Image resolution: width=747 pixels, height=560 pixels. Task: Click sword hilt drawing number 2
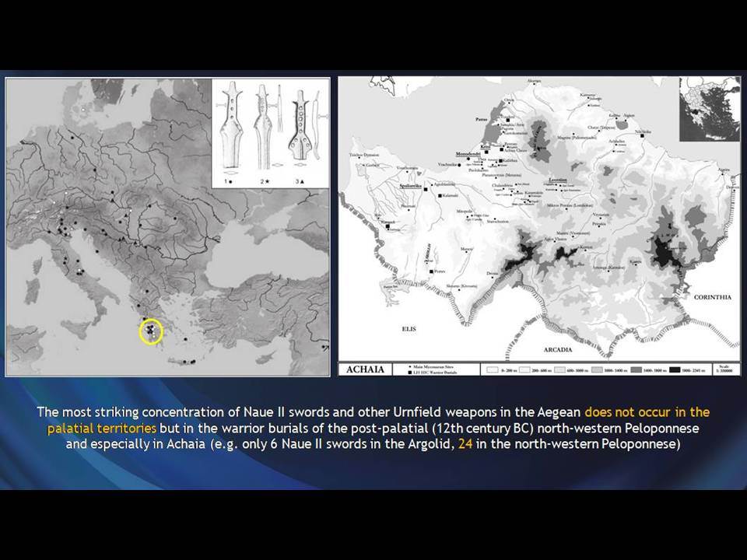[x=263, y=126]
